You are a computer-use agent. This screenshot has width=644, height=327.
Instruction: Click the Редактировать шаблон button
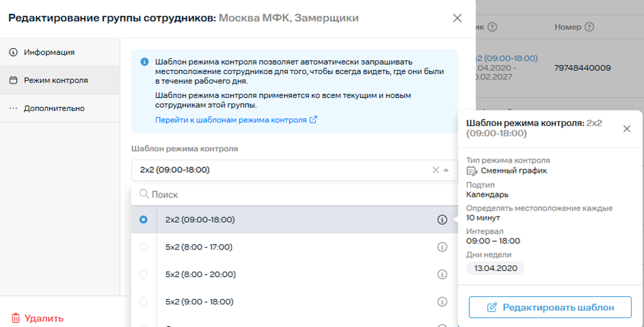coord(550,307)
